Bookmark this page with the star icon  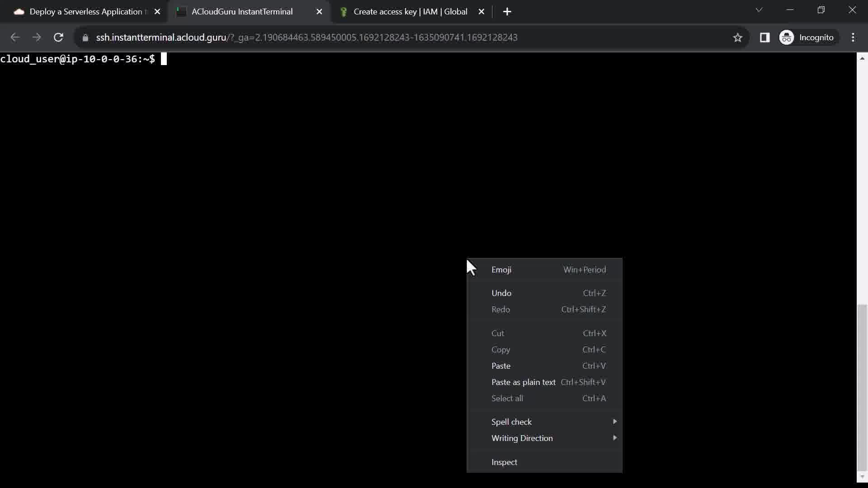(738, 38)
